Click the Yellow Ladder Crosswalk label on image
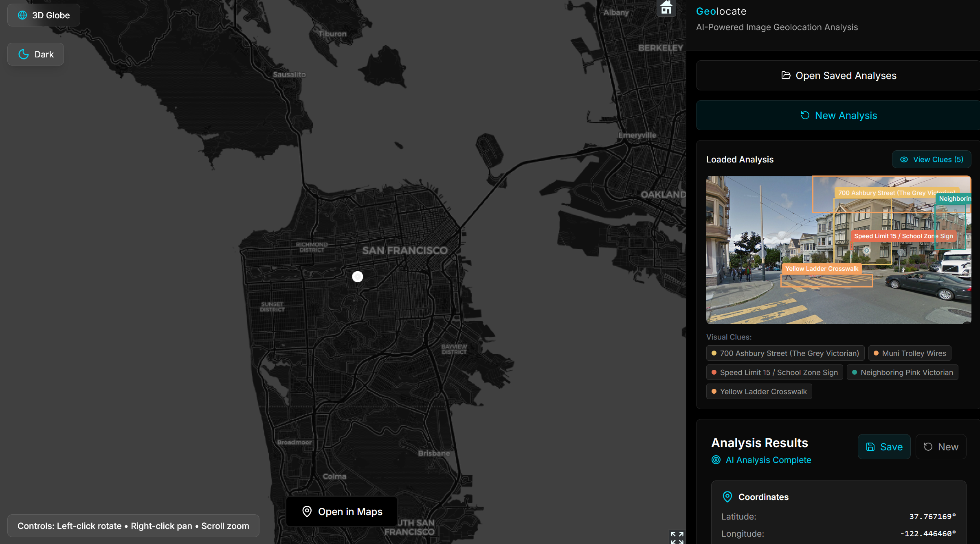Image resolution: width=980 pixels, height=544 pixels. coord(821,269)
